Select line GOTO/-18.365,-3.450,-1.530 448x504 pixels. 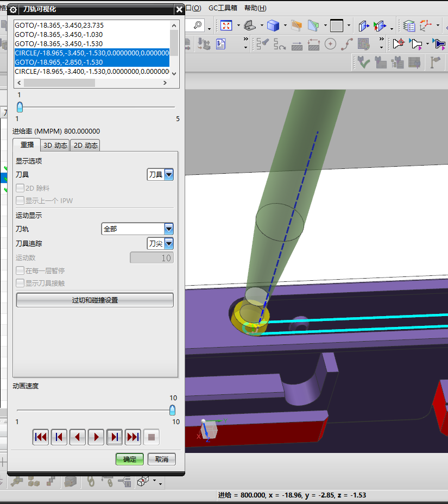92,43
